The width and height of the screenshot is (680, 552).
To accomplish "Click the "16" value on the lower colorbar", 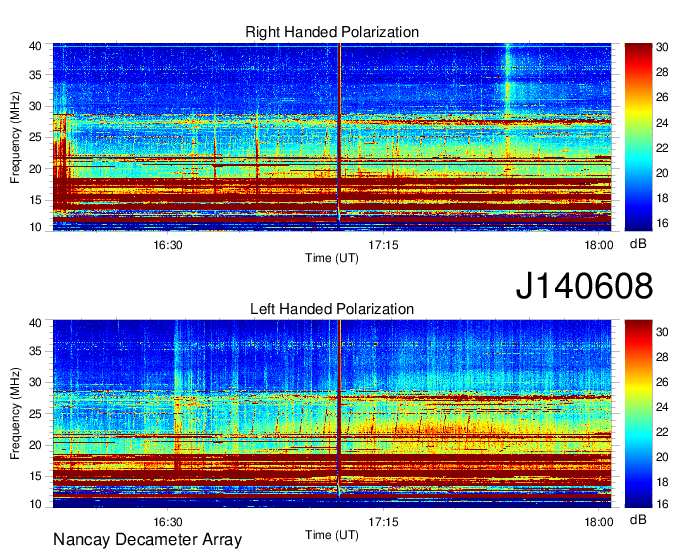I will [662, 504].
